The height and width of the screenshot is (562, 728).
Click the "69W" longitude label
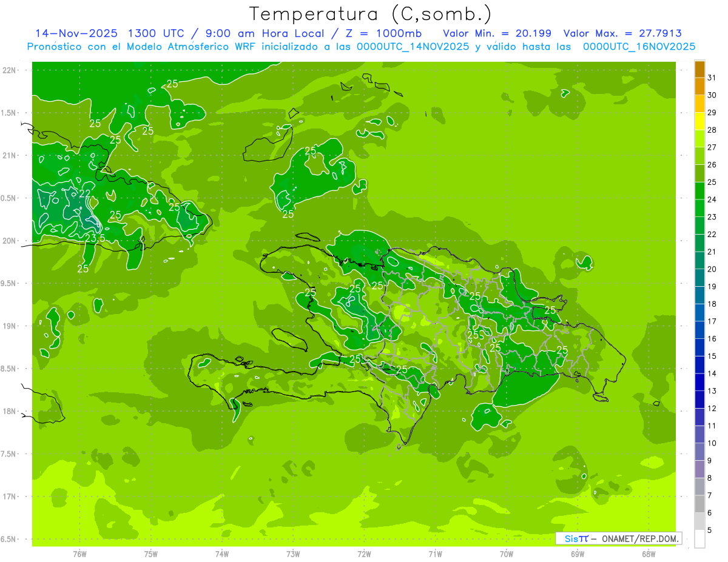578,554
